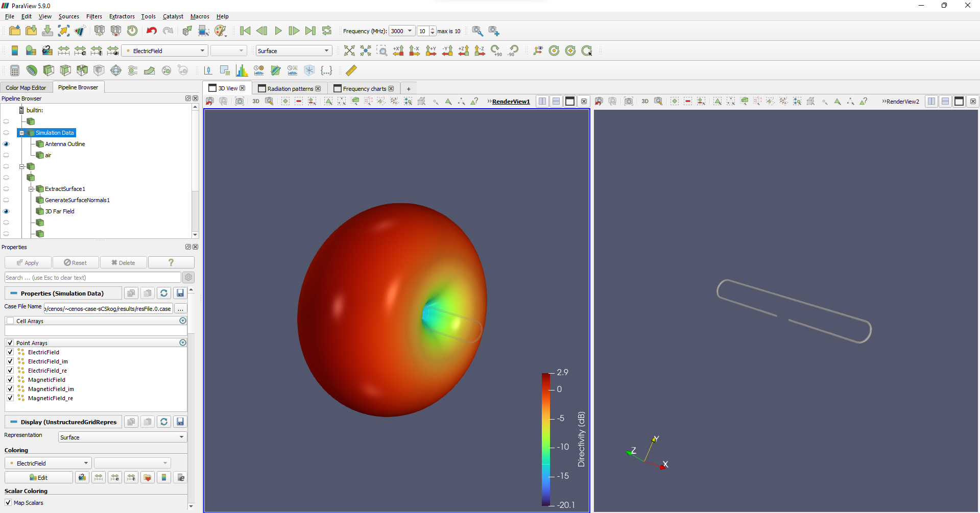This screenshot has height=513, width=980.
Task: Click Zoom to box icon
Action: tap(382, 51)
